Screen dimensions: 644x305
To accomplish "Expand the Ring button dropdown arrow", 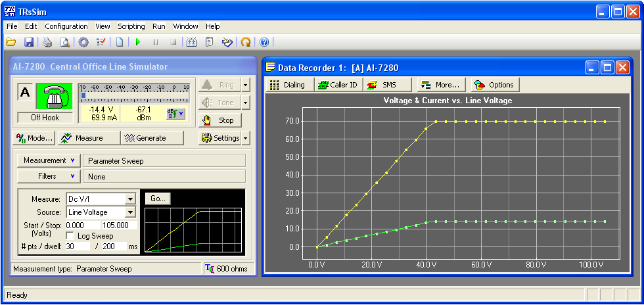I will [x=246, y=85].
